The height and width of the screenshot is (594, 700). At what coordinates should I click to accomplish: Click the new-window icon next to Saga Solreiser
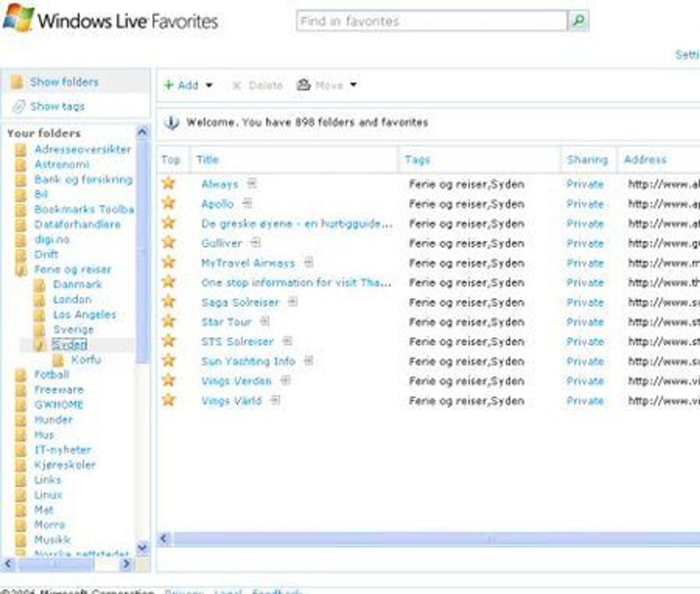click(293, 301)
